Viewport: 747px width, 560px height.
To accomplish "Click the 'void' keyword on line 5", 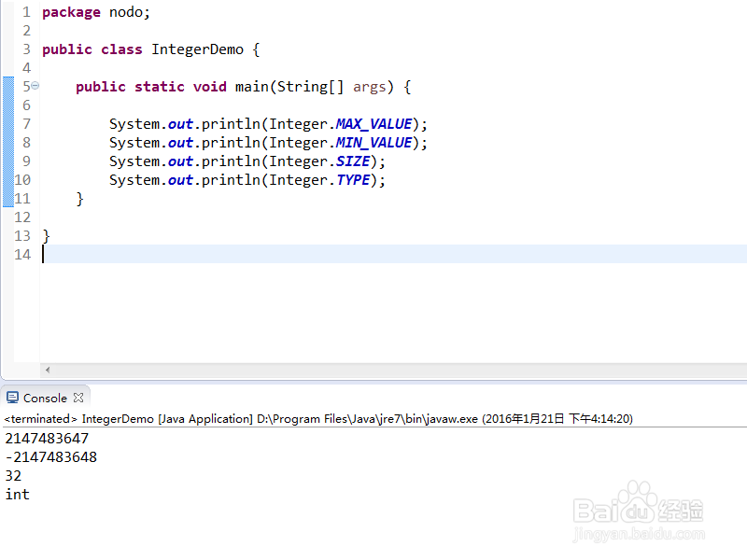I will point(209,87).
